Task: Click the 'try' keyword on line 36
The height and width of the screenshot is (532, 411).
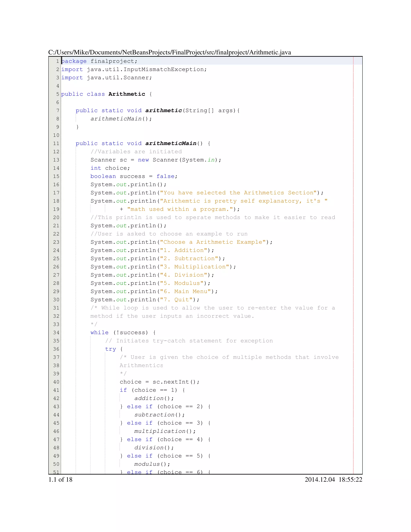Action: pos(110,349)
